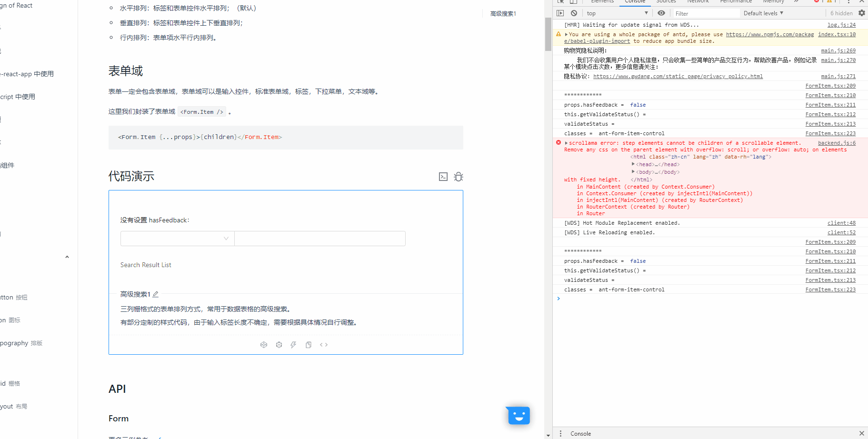Open the npmjs.com package link
Viewport: 868px width, 439px height.
click(x=770, y=34)
